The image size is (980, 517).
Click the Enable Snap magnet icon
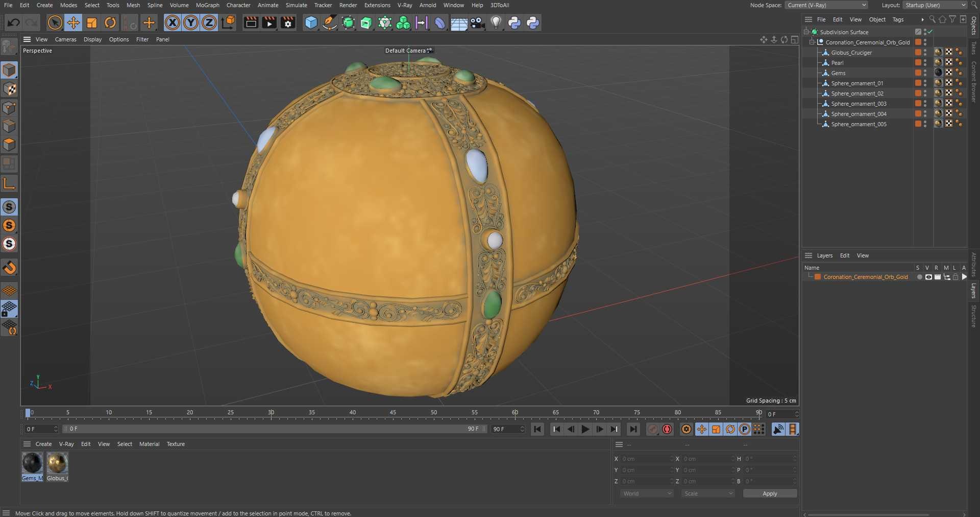[9, 267]
